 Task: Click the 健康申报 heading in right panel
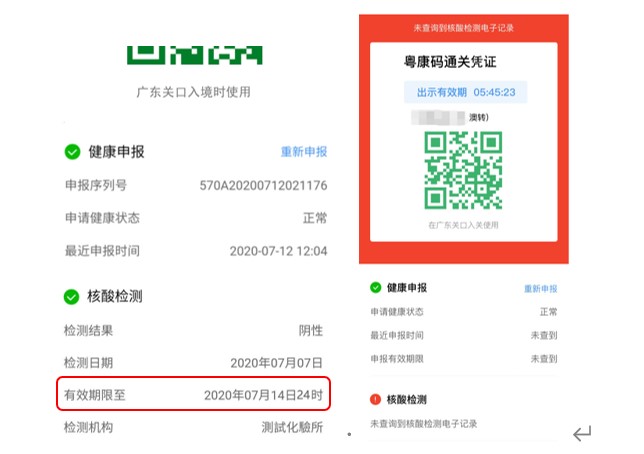pyautogui.click(x=407, y=288)
